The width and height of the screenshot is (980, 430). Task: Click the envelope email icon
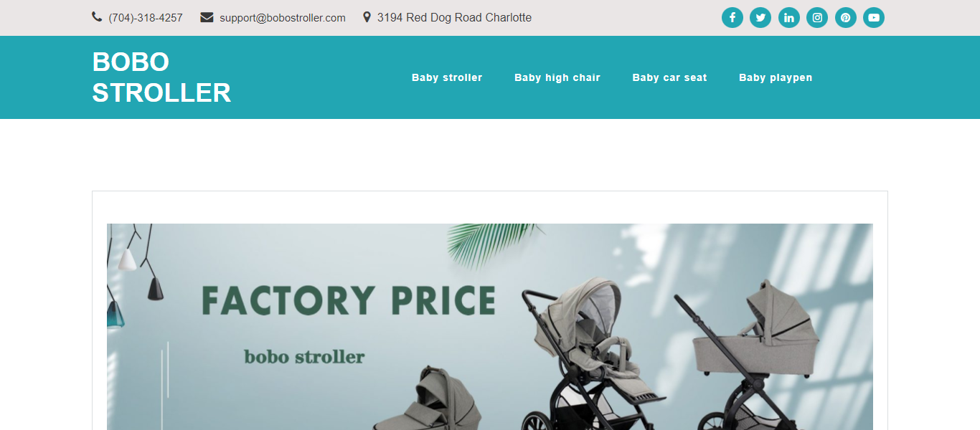[x=207, y=17]
